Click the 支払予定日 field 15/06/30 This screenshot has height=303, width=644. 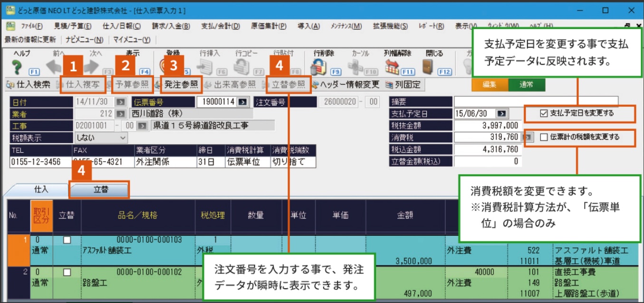(x=475, y=114)
